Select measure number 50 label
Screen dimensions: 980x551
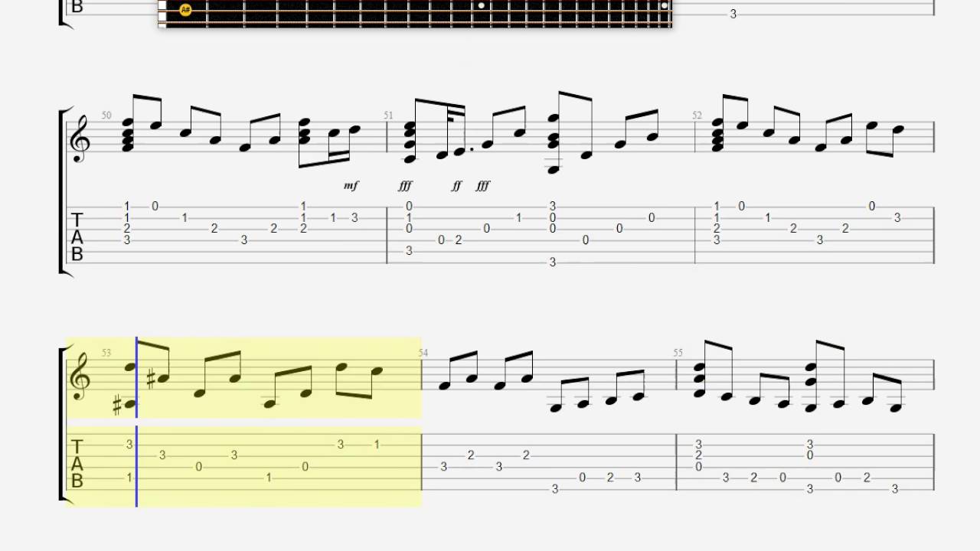coord(106,116)
